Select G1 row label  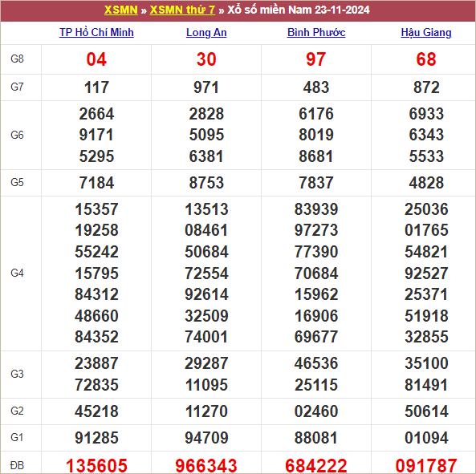17,437
